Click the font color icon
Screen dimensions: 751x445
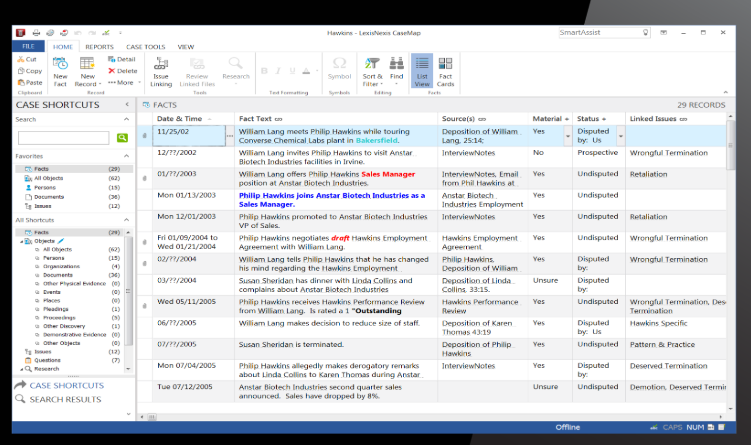pos(307,71)
